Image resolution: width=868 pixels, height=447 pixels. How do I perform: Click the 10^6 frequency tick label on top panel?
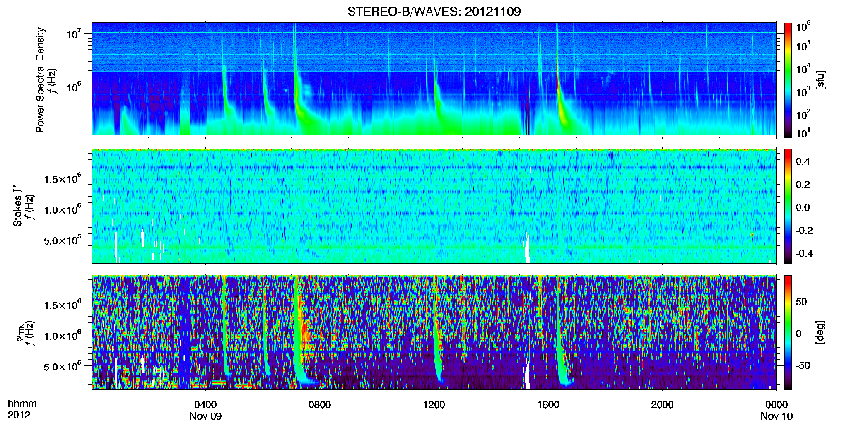pos(73,87)
